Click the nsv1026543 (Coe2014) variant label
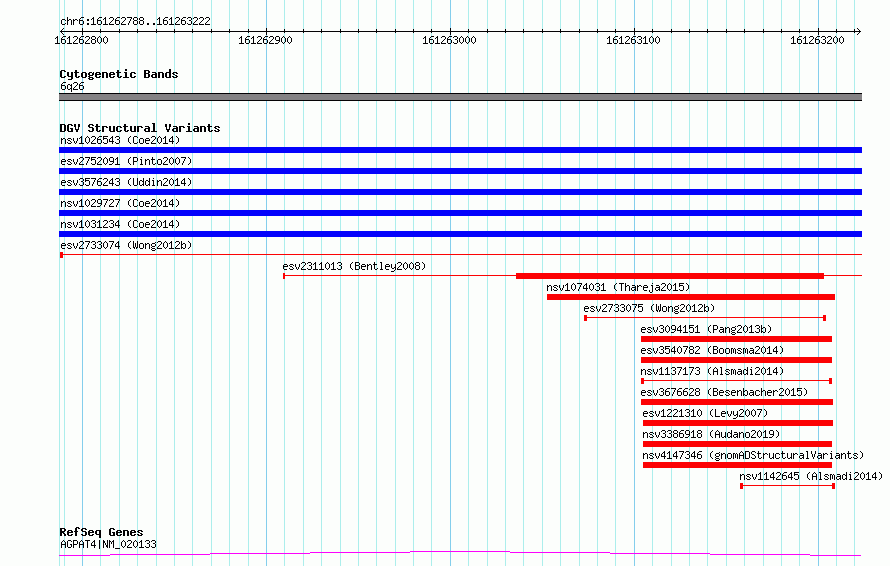The width and height of the screenshot is (890, 566). (120, 140)
